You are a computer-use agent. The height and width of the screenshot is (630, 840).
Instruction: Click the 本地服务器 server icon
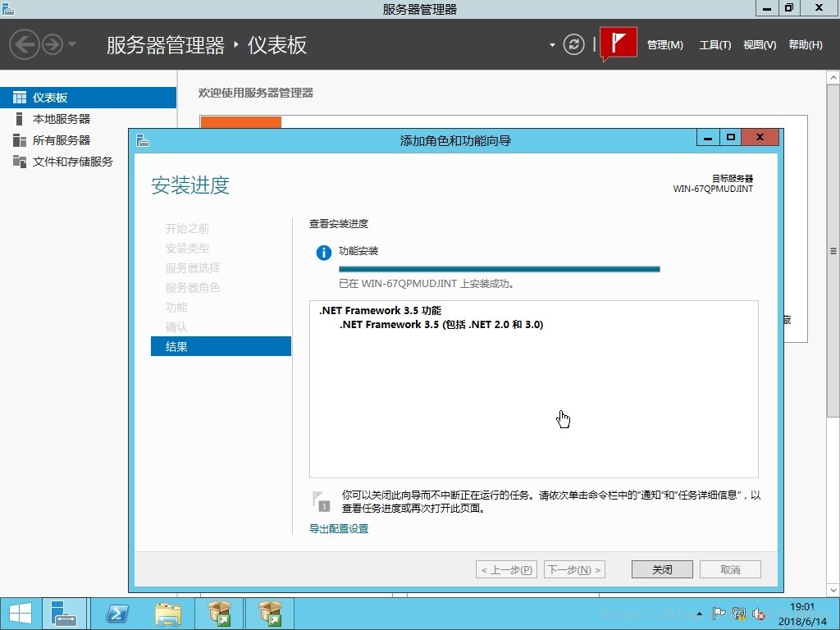point(20,119)
